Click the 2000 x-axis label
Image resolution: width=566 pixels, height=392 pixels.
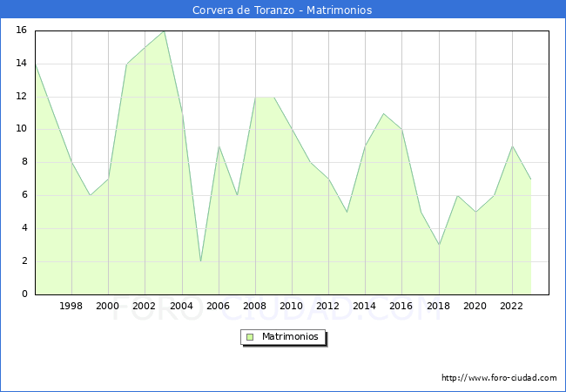tap(108, 306)
